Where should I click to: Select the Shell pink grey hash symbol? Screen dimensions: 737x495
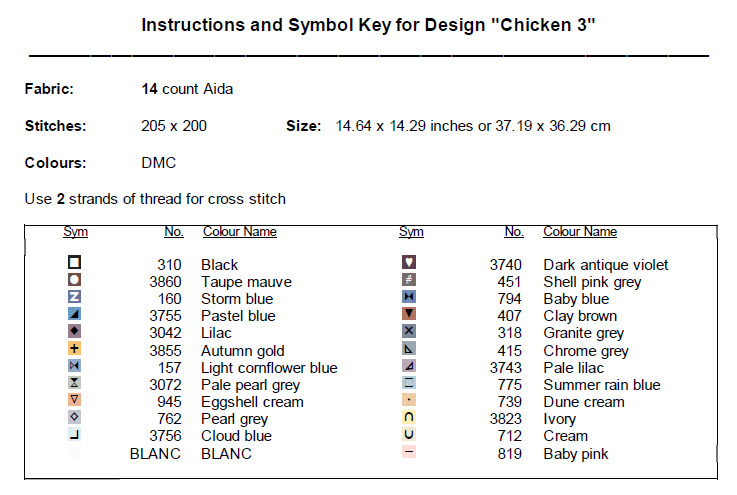pyautogui.click(x=409, y=281)
